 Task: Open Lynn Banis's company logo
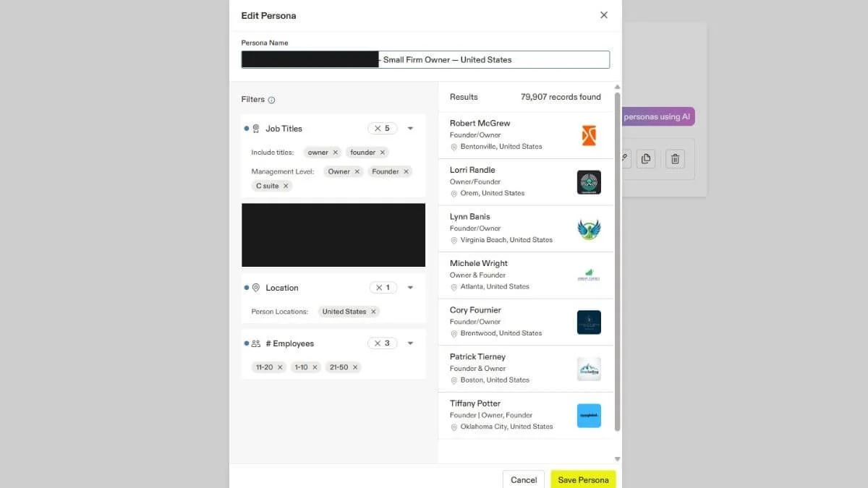point(589,229)
